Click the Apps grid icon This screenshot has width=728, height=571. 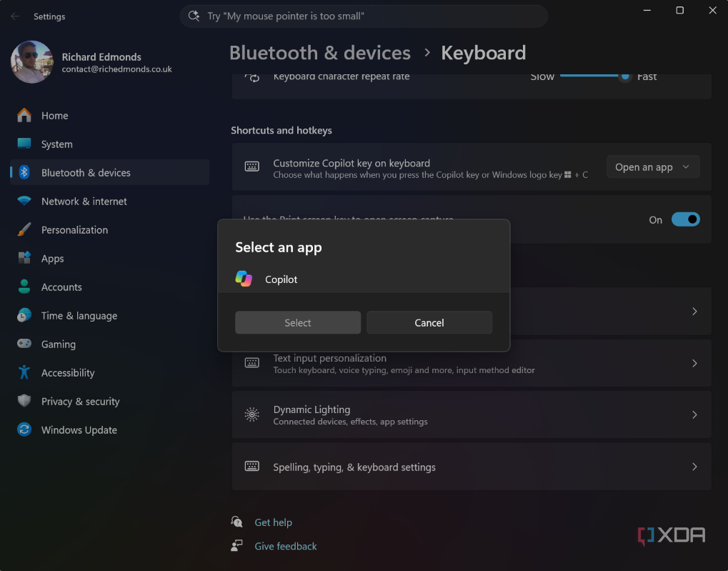pyautogui.click(x=24, y=258)
